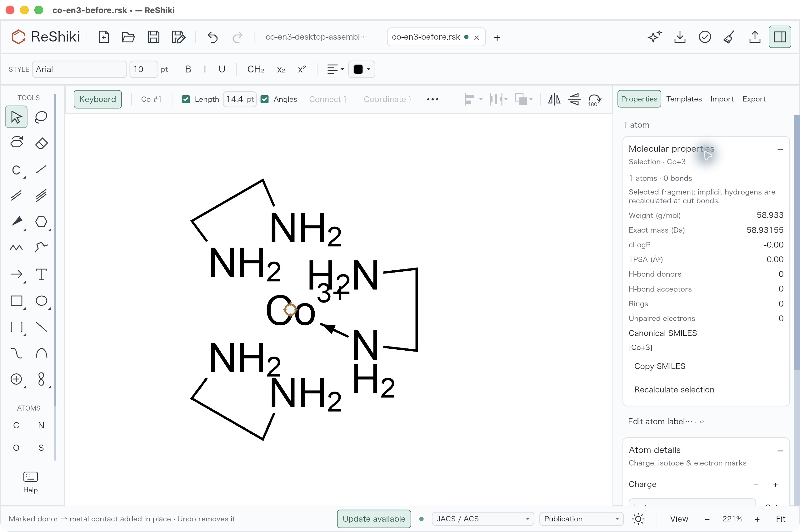The image size is (800, 532).
Task: Open the text color swatch dropdown
Action: click(x=362, y=69)
